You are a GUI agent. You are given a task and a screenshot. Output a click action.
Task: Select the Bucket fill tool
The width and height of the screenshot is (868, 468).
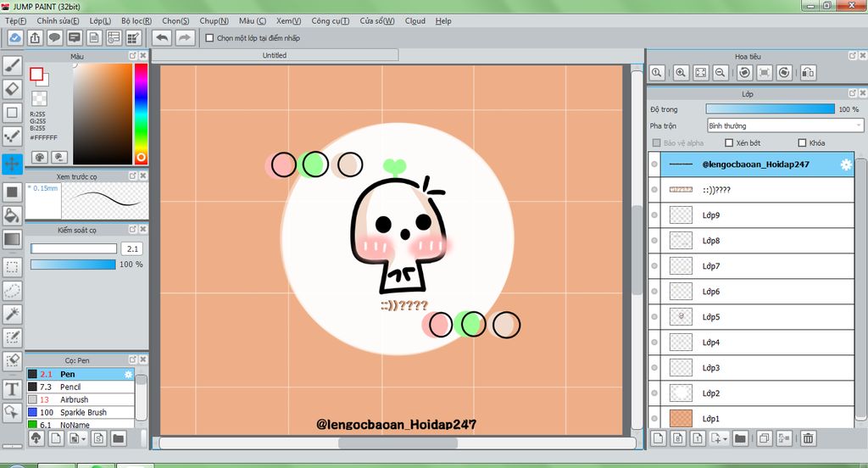click(x=12, y=215)
